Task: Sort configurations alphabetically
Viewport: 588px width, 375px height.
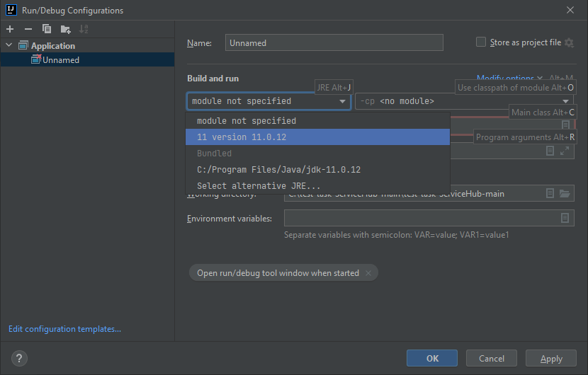Action: point(84,29)
